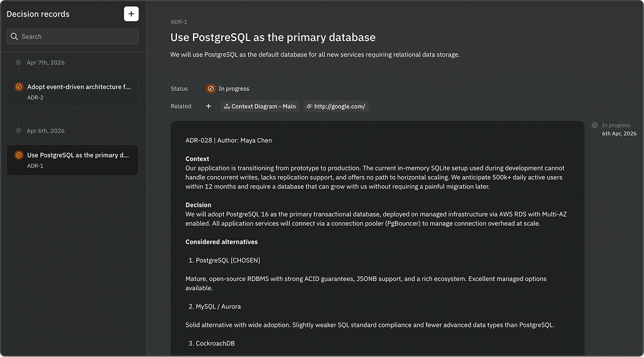Click the link icon before google URL
The height and width of the screenshot is (357, 644).
click(x=309, y=107)
